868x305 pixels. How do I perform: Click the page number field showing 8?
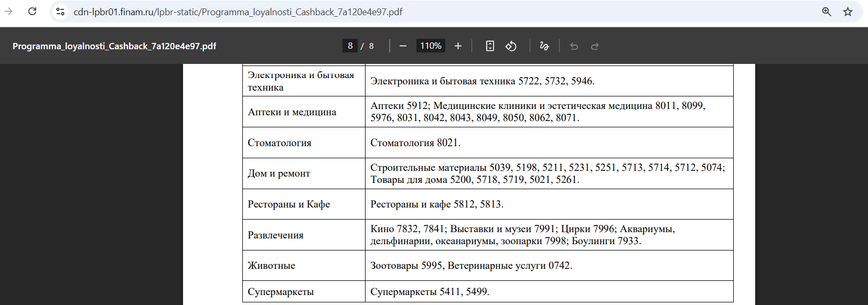click(x=350, y=46)
